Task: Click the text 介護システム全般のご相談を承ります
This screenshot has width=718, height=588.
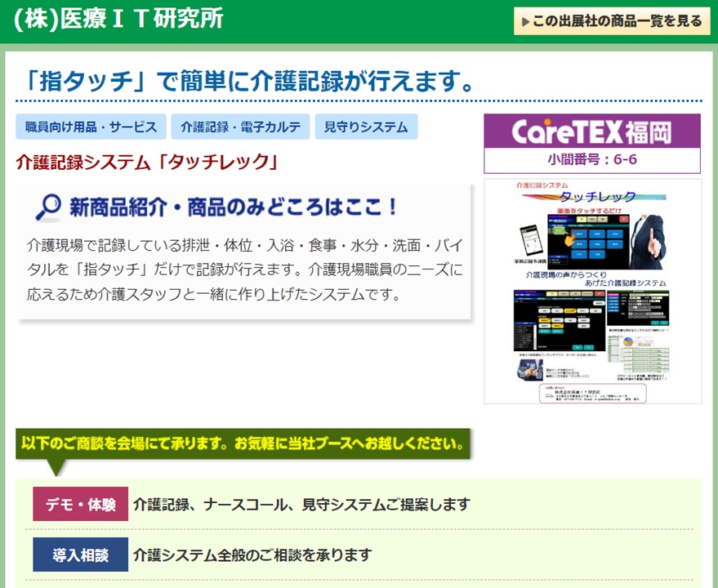Action: pos(252,555)
